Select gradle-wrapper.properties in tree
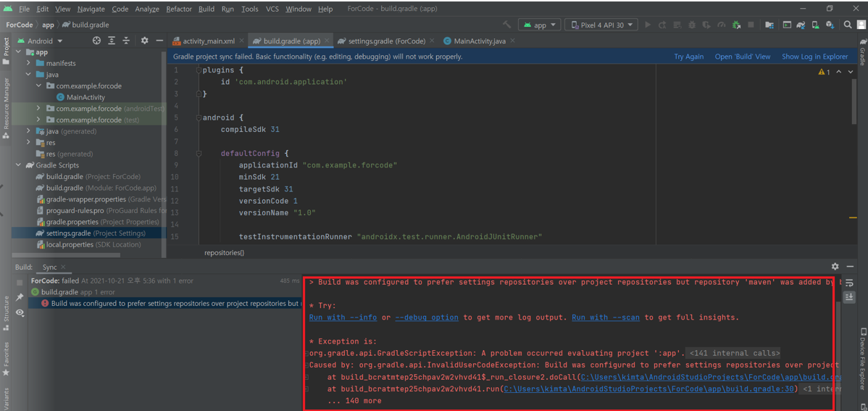This screenshot has height=411, width=868. pos(101,199)
